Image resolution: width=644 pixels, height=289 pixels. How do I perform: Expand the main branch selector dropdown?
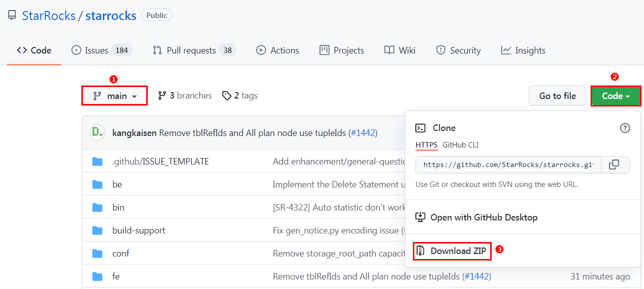(115, 95)
